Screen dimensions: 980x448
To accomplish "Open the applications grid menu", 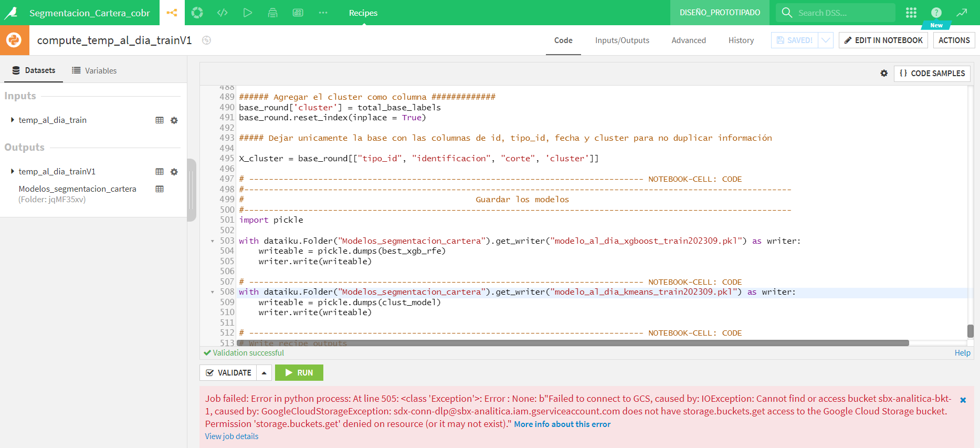I will tap(911, 13).
